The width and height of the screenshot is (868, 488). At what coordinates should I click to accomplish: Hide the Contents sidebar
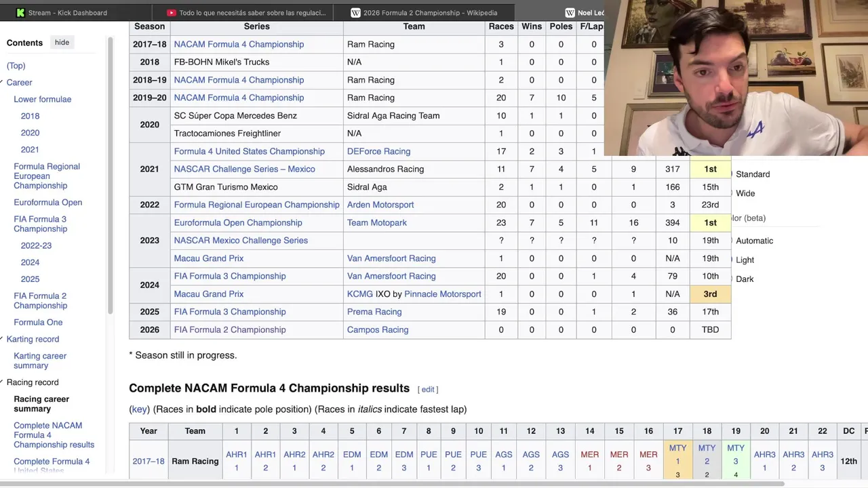[62, 43]
